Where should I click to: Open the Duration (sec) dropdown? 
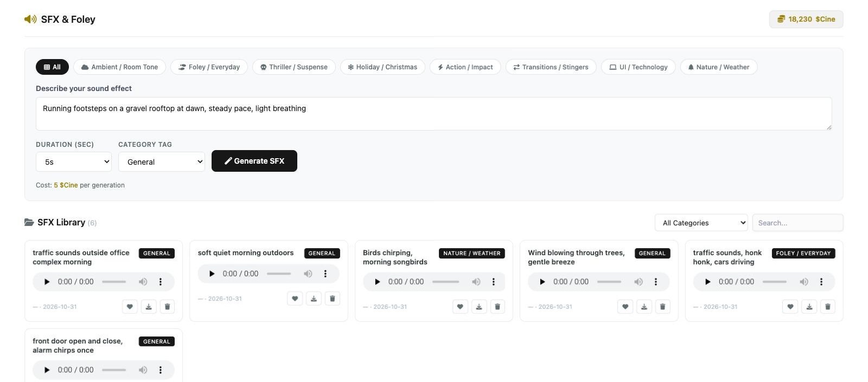click(74, 162)
